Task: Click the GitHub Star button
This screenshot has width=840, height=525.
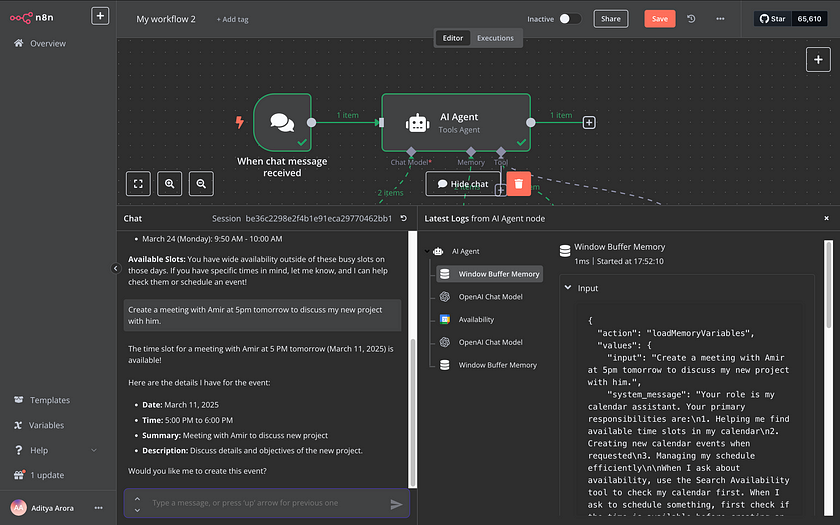Action: click(x=772, y=19)
